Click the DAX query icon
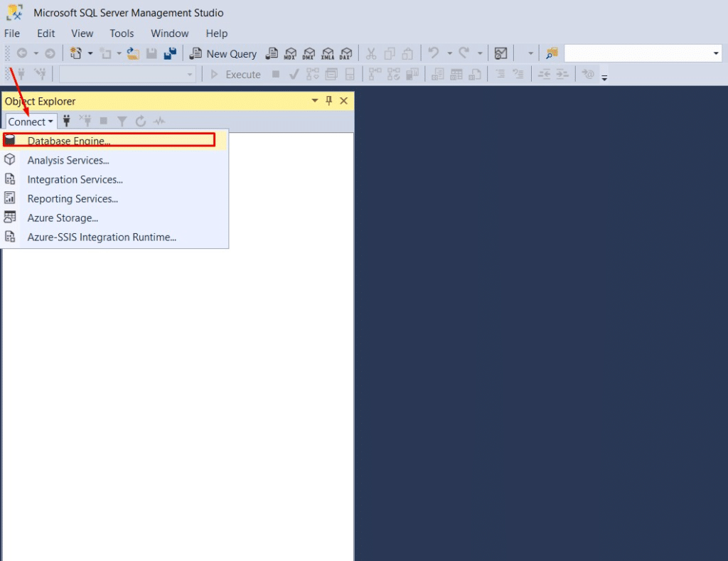 [x=346, y=54]
